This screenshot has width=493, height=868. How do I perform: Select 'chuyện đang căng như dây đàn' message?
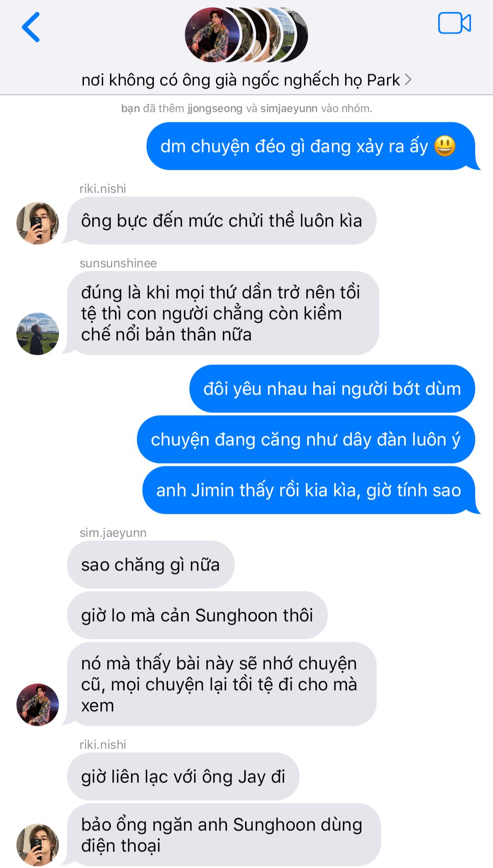point(306,439)
